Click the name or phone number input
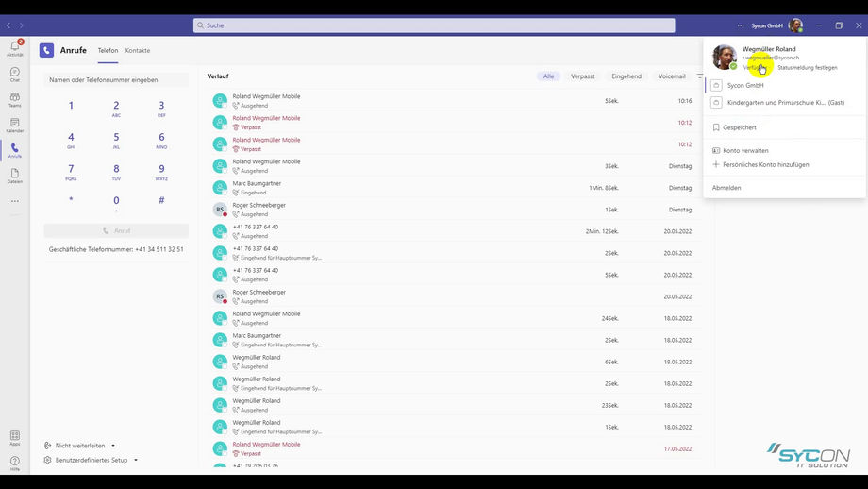The width and height of the screenshot is (868, 489). point(116,79)
